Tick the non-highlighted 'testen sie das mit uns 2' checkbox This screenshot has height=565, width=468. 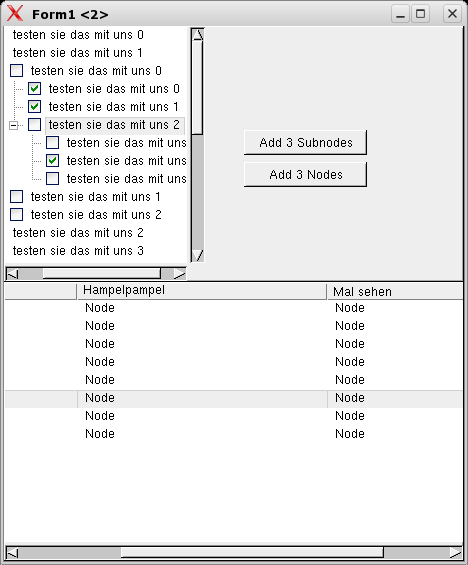coord(17,215)
